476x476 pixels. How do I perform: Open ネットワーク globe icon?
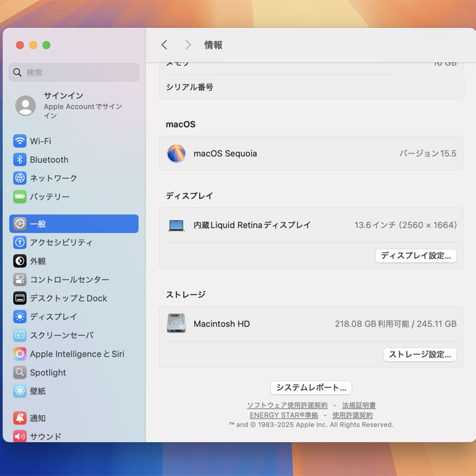(x=20, y=178)
